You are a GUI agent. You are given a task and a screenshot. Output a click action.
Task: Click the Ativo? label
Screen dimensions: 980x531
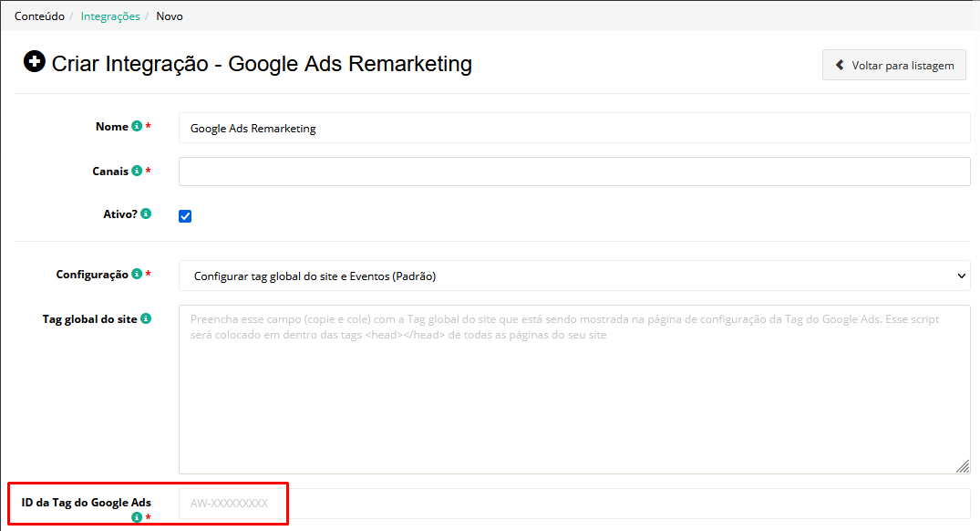pyautogui.click(x=120, y=213)
